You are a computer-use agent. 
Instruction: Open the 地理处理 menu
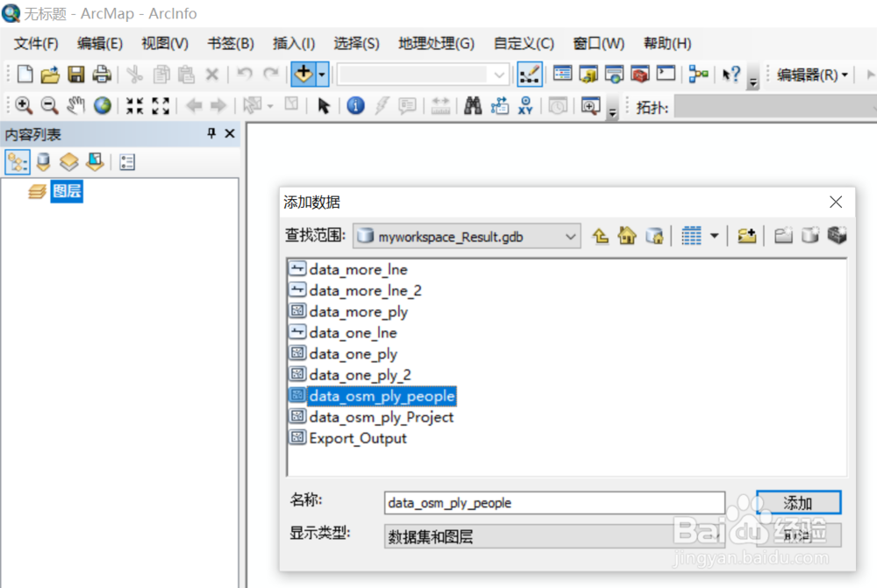tap(436, 43)
